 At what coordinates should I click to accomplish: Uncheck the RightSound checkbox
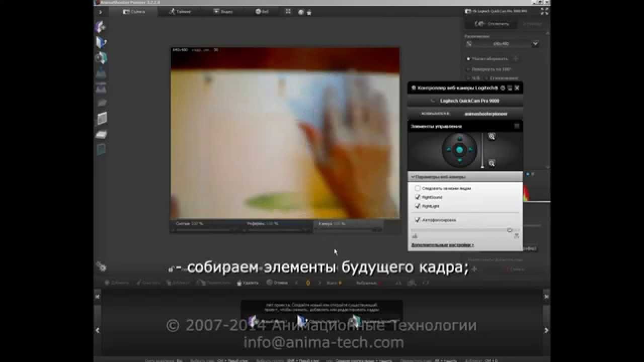click(x=417, y=197)
